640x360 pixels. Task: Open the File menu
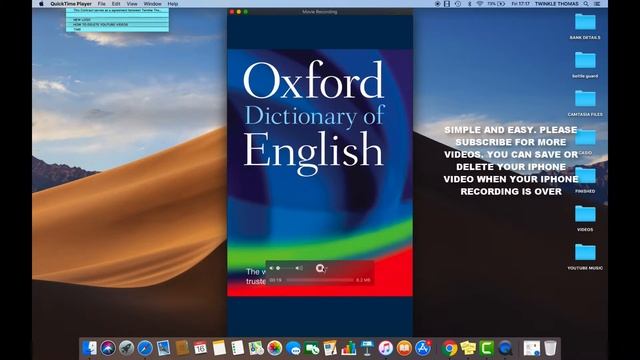(101, 4)
